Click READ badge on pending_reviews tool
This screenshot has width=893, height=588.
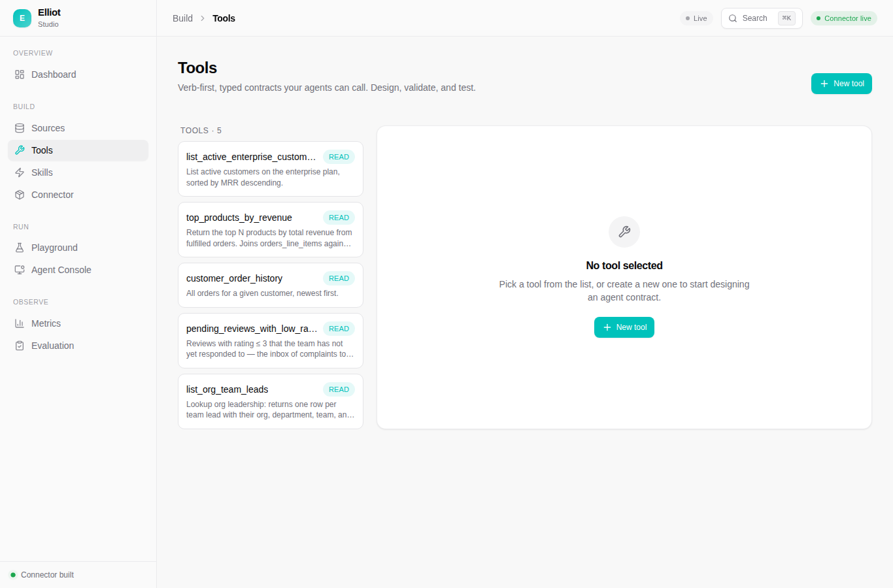(339, 329)
